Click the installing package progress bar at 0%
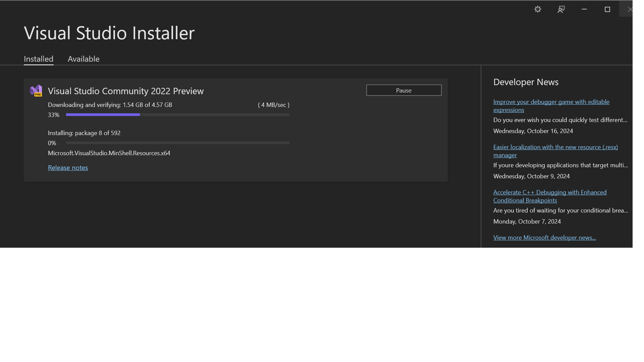 (x=178, y=143)
